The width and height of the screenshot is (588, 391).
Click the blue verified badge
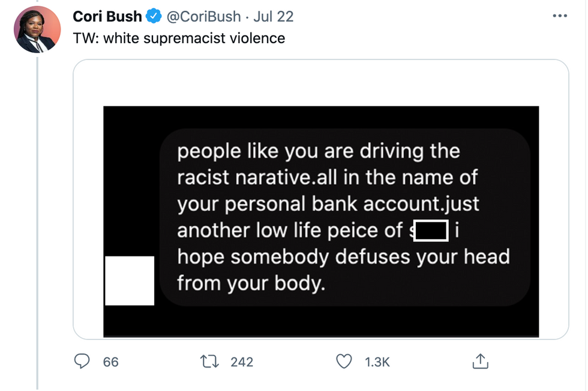(153, 16)
